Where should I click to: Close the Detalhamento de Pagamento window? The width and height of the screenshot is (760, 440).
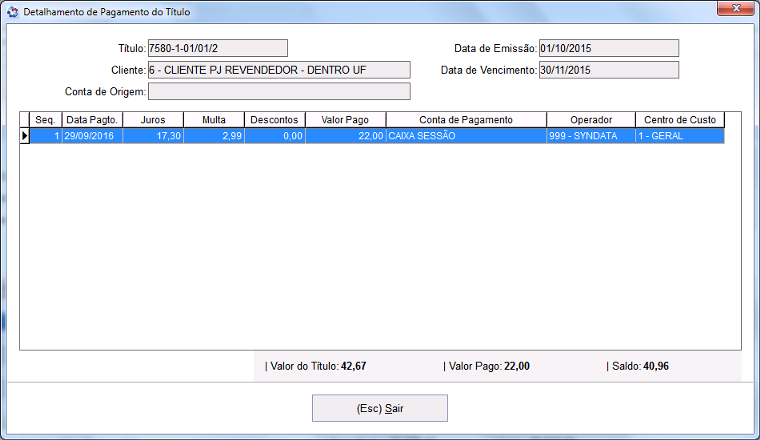[734, 10]
